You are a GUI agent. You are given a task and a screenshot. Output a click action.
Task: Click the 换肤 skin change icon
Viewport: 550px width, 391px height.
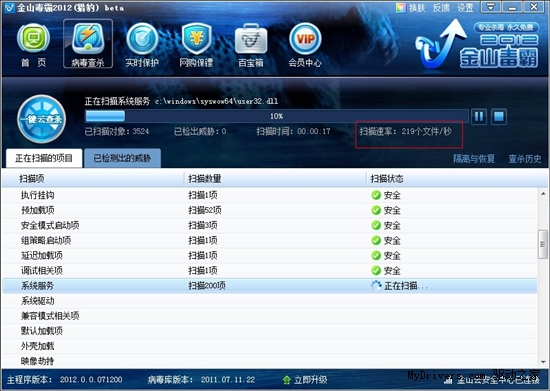point(401,8)
